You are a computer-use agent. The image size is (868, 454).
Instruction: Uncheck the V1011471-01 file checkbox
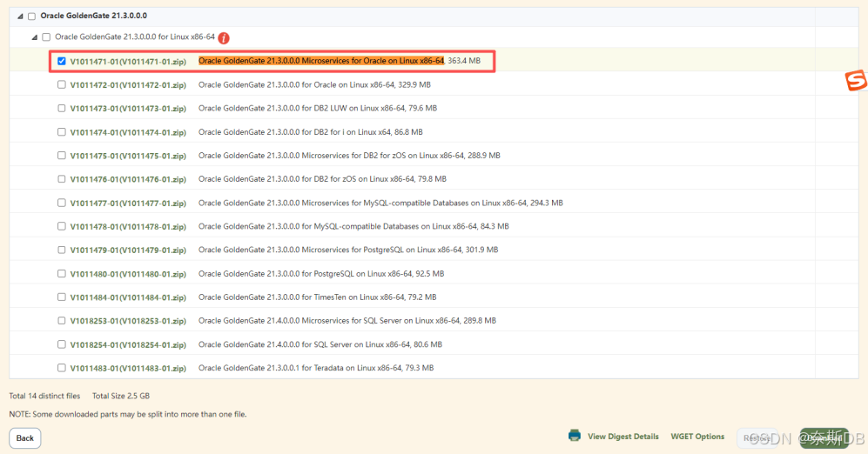(x=62, y=62)
